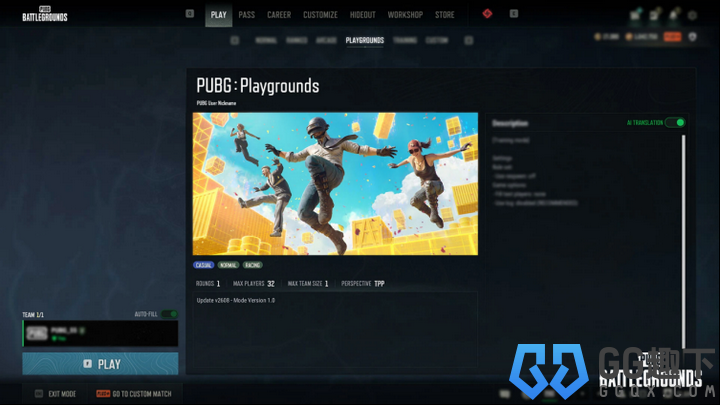
Task: Click the CASUAL tag
Action: pos(203,265)
